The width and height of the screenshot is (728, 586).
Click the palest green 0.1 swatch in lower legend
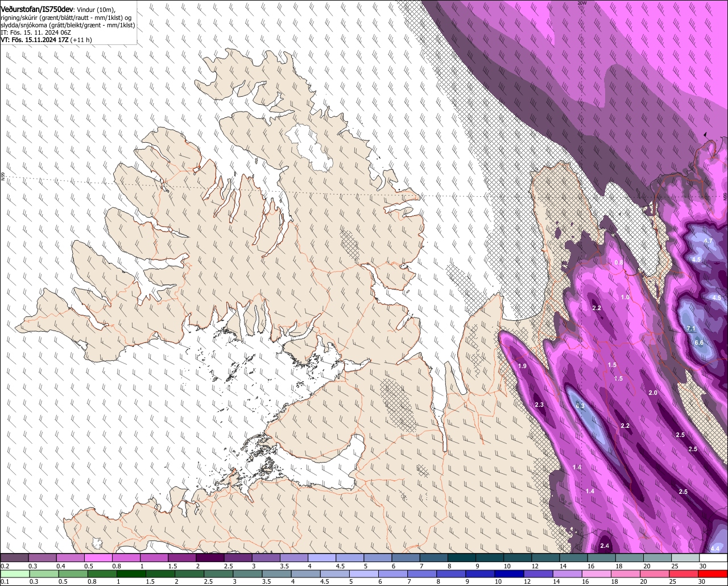click(x=14, y=573)
